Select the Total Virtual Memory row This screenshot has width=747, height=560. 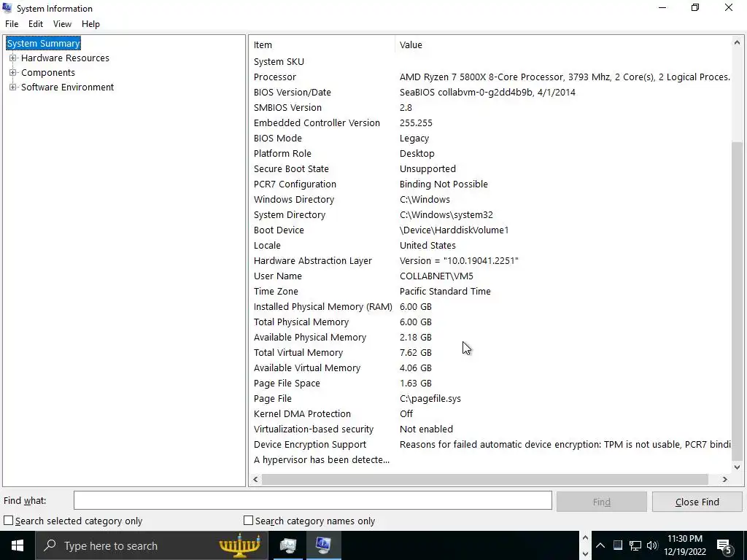[490, 352]
